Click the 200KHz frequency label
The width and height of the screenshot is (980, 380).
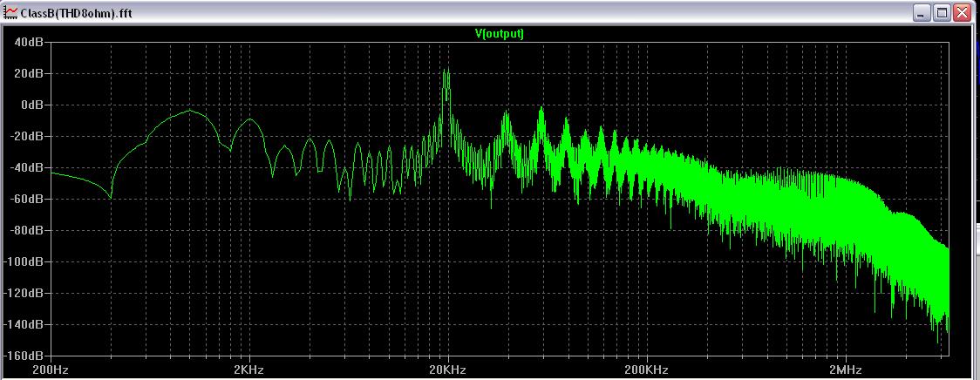click(x=646, y=370)
